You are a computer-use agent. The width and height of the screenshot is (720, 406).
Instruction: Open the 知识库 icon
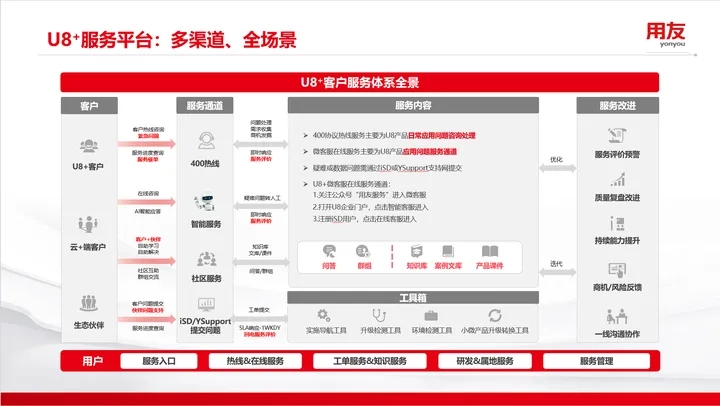click(x=416, y=251)
